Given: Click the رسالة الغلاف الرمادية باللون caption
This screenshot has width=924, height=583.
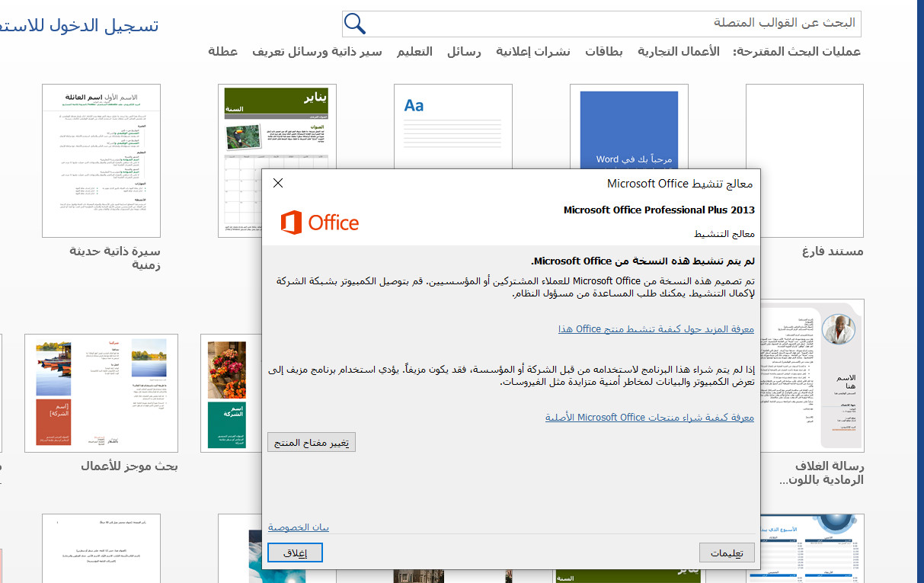Looking at the screenshot, I should [821, 473].
